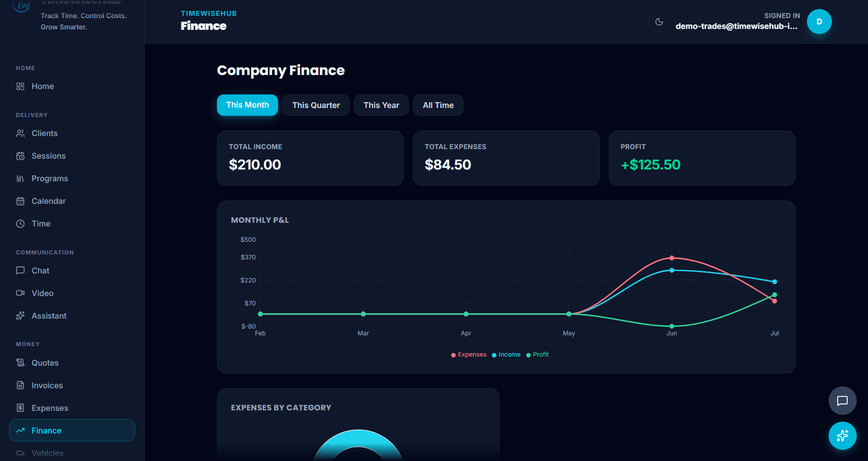The width and height of the screenshot is (868, 461).
Task: Click the Chat bubble icon in sidebar
Action: pyautogui.click(x=20, y=271)
